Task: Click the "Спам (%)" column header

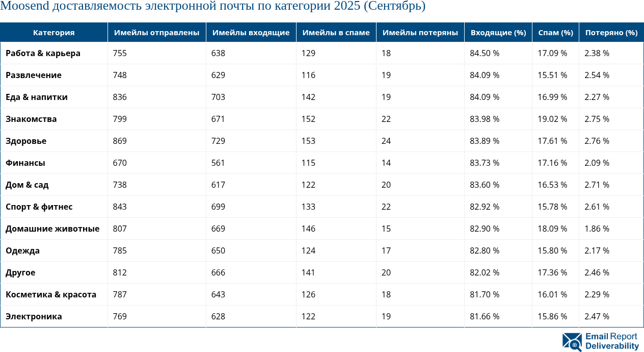Action: click(555, 32)
